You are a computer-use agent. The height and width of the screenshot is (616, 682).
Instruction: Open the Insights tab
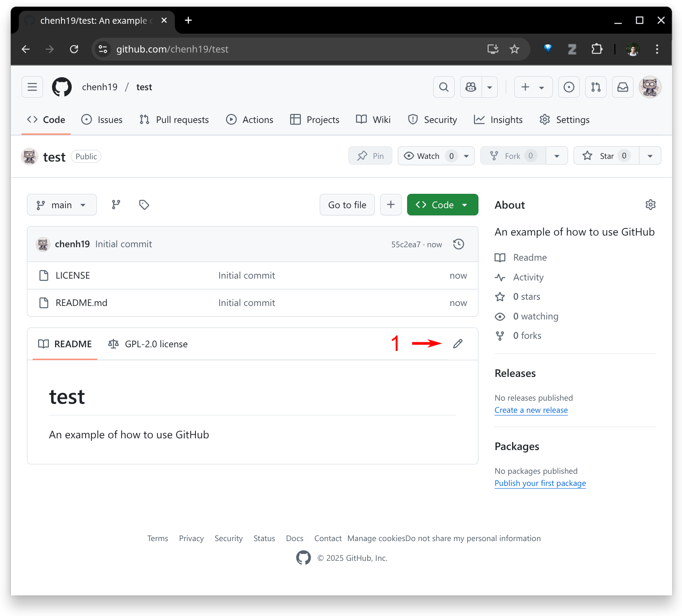point(498,120)
